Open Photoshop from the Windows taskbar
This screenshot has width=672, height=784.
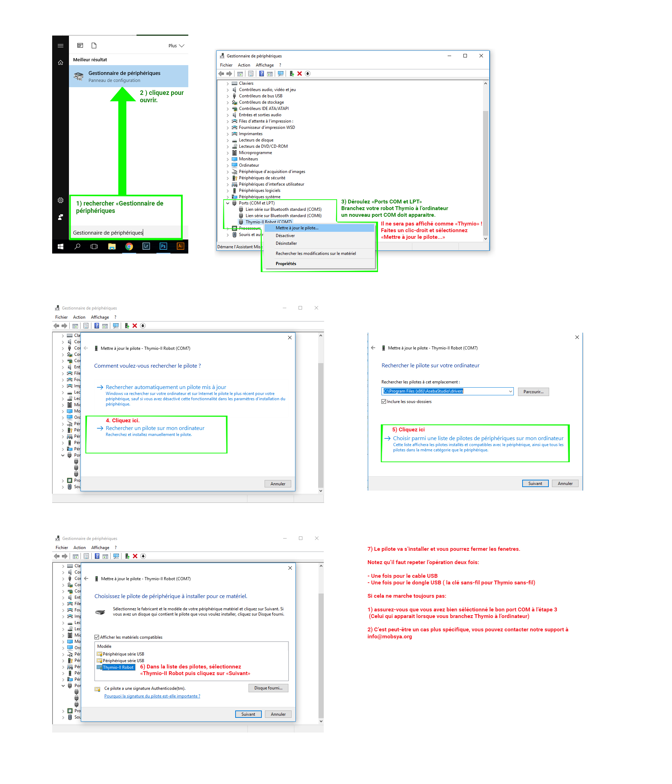[x=163, y=246]
